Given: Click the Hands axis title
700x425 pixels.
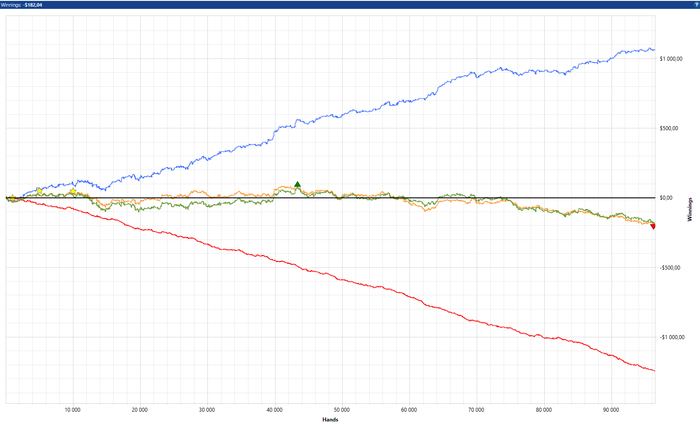Looking at the screenshot, I should (x=330, y=420).
